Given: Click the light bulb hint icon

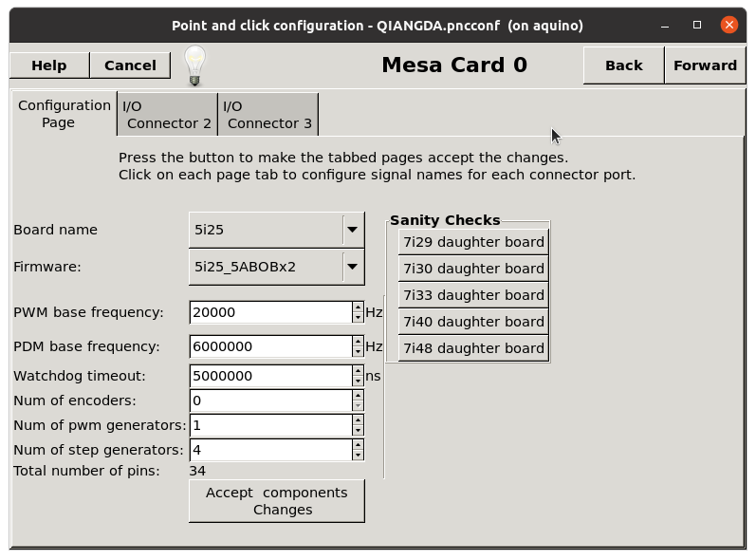Looking at the screenshot, I should [x=194, y=66].
